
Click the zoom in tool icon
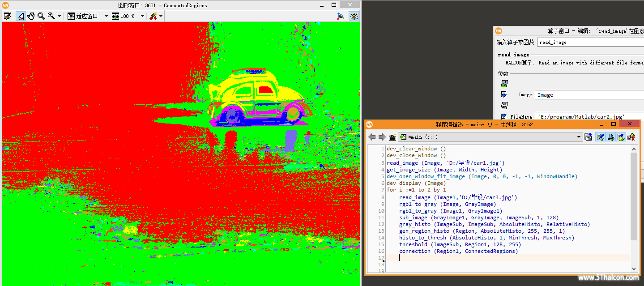point(51,16)
